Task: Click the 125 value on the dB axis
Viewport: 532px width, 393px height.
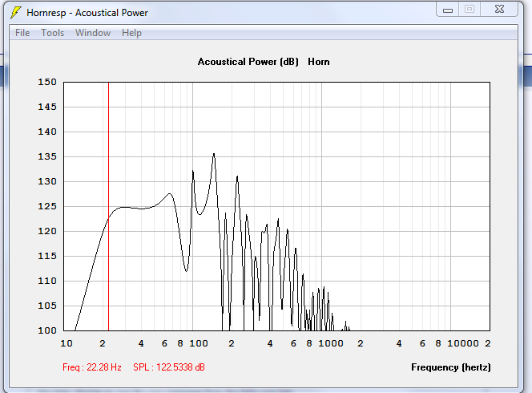Action: pyautogui.click(x=46, y=206)
